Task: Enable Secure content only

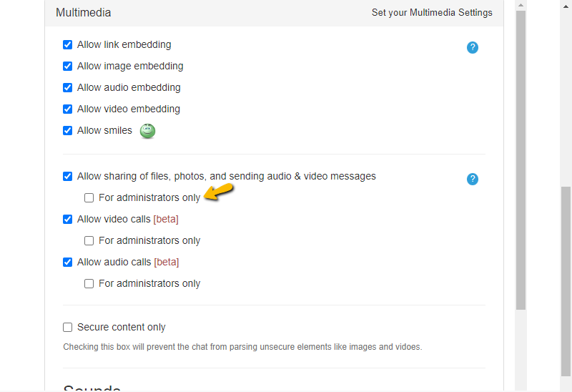Action: coord(68,327)
